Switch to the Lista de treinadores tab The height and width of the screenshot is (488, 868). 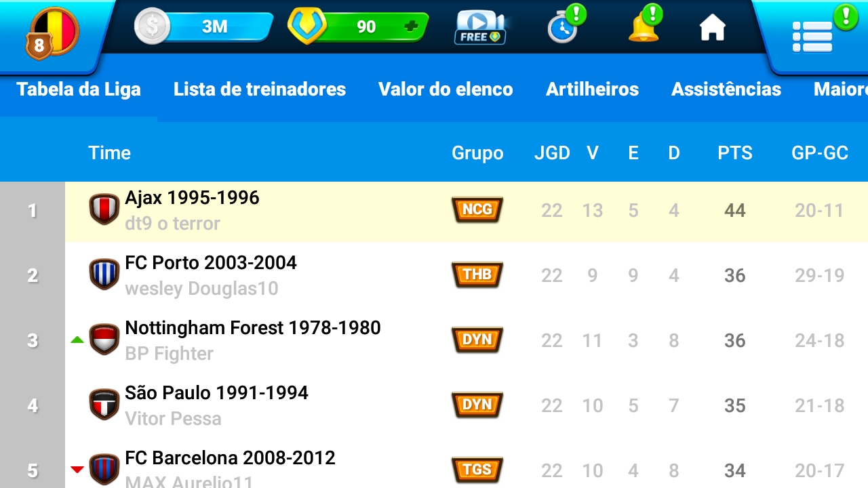coord(260,89)
